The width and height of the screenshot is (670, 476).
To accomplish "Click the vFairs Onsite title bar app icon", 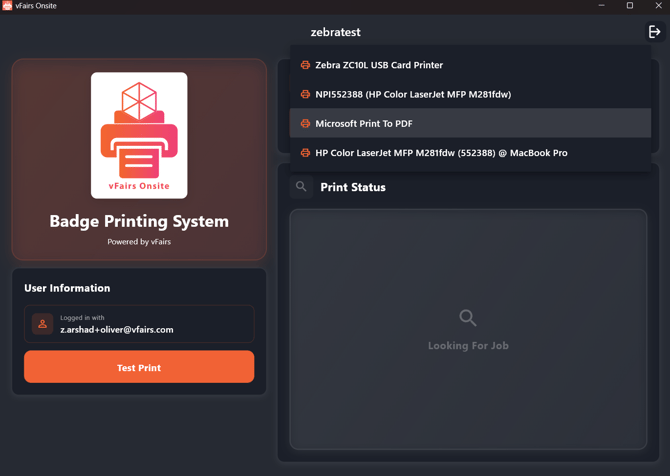I will point(7,6).
